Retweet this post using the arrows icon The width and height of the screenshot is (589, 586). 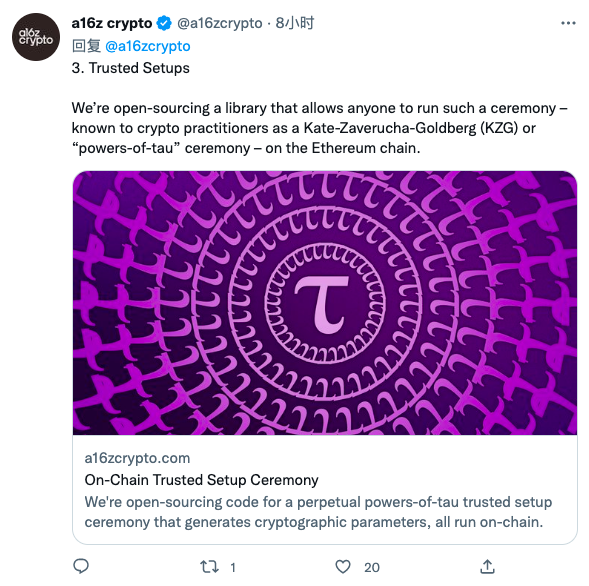pyautogui.click(x=209, y=566)
